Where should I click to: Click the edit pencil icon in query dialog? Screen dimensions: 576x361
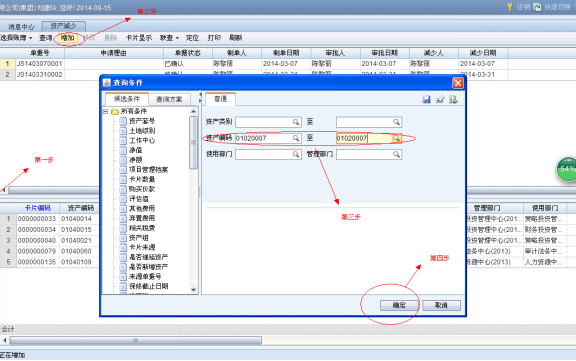[x=440, y=99]
